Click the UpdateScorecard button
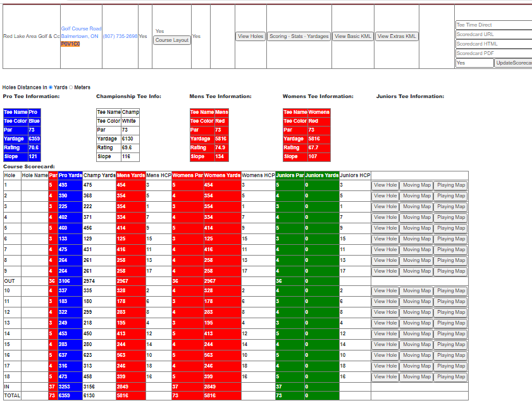The height and width of the screenshot is (403, 532). point(513,63)
